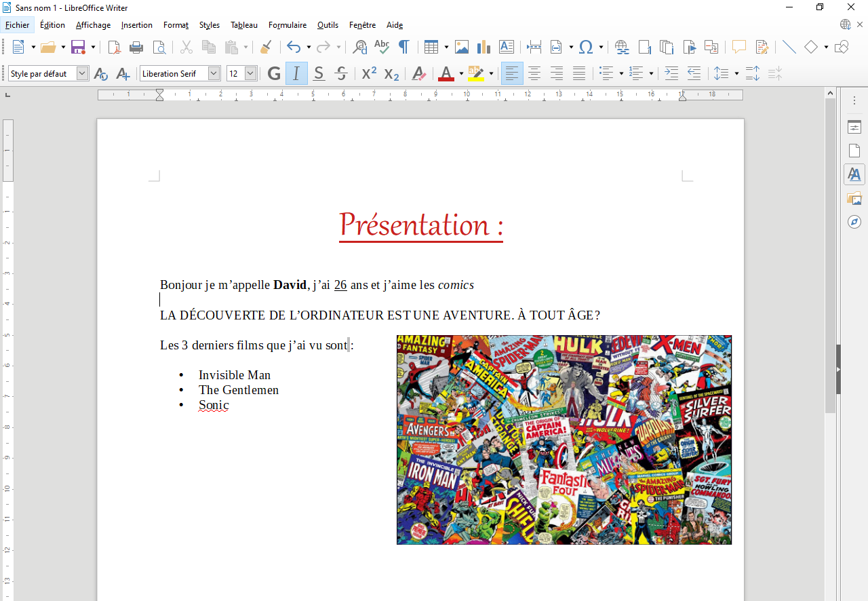This screenshot has width=868, height=601.
Task: Insert a text box icon
Action: [x=506, y=47]
